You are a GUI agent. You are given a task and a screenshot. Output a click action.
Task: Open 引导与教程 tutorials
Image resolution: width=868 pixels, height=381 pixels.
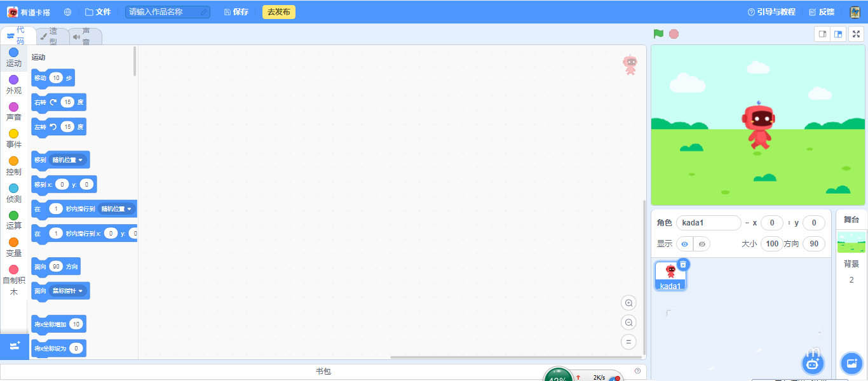tap(771, 12)
